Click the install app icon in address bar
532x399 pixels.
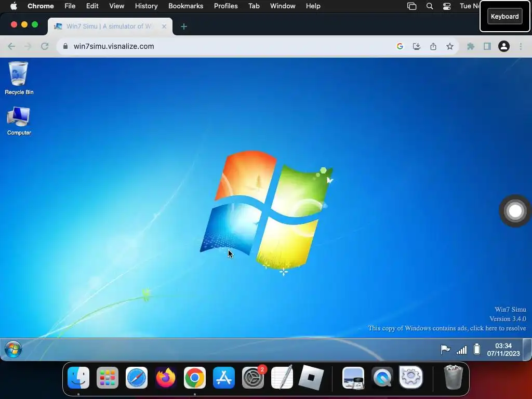(x=416, y=46)
